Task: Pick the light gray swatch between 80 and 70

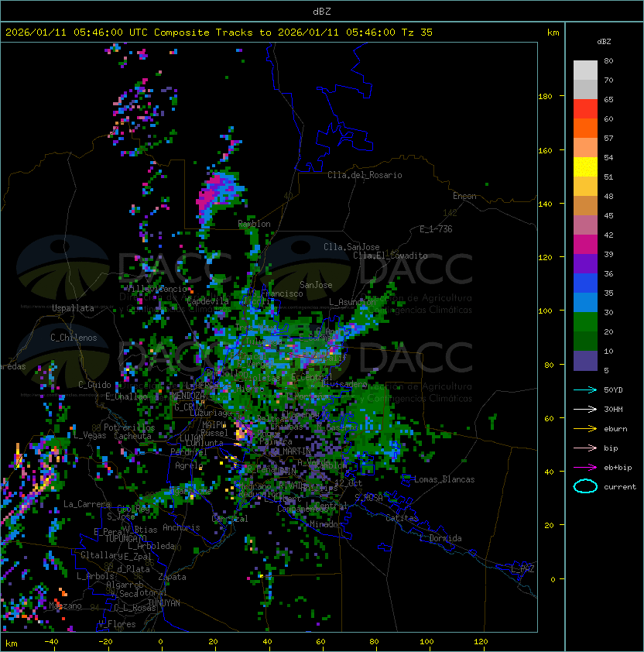Action: point(585,70)
